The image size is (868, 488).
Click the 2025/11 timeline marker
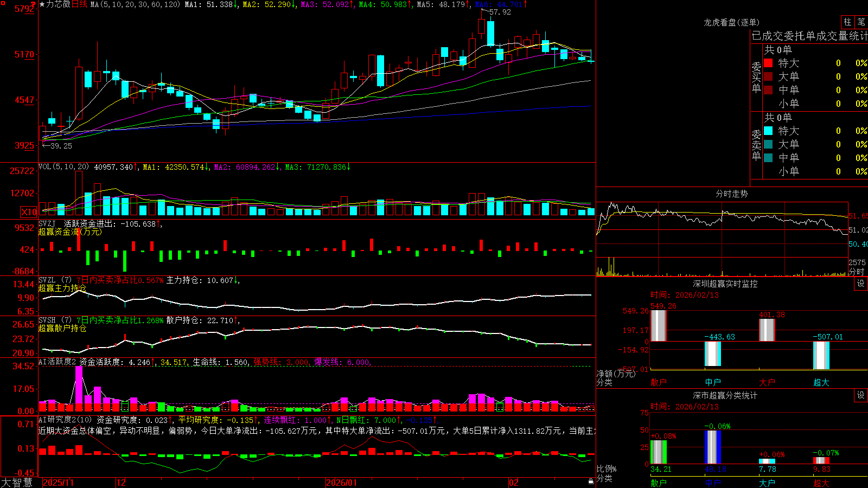pyautogui.click(x=58, y=483)
